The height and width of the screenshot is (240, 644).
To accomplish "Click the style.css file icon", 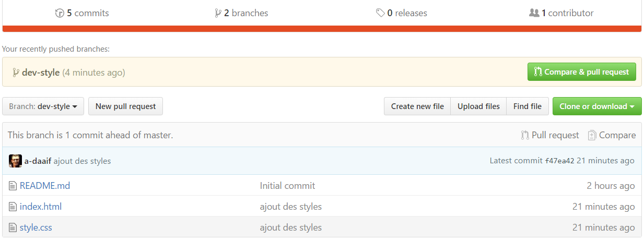I will (x=13, y=227).
